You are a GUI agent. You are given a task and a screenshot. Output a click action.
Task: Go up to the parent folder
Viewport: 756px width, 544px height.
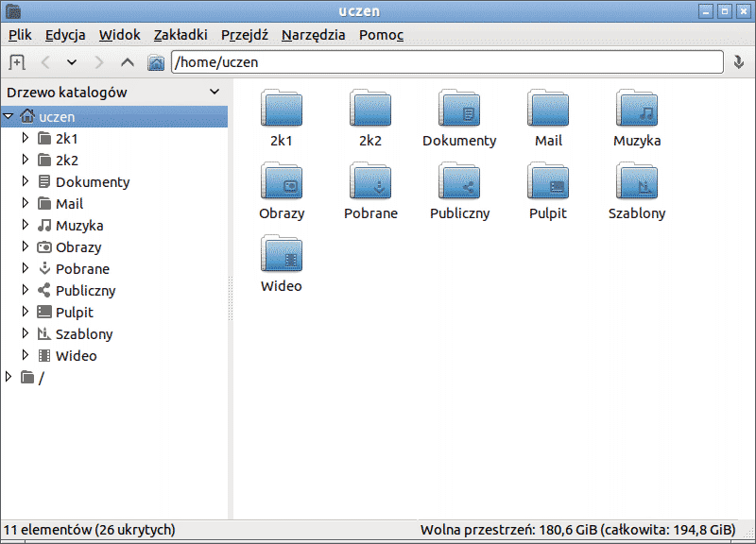[x=128, y=62]
